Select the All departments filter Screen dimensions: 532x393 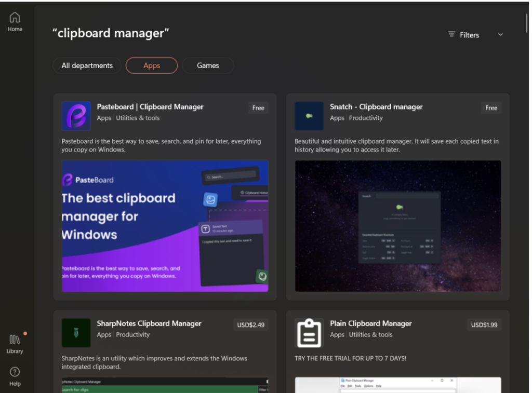pos(87,65)
